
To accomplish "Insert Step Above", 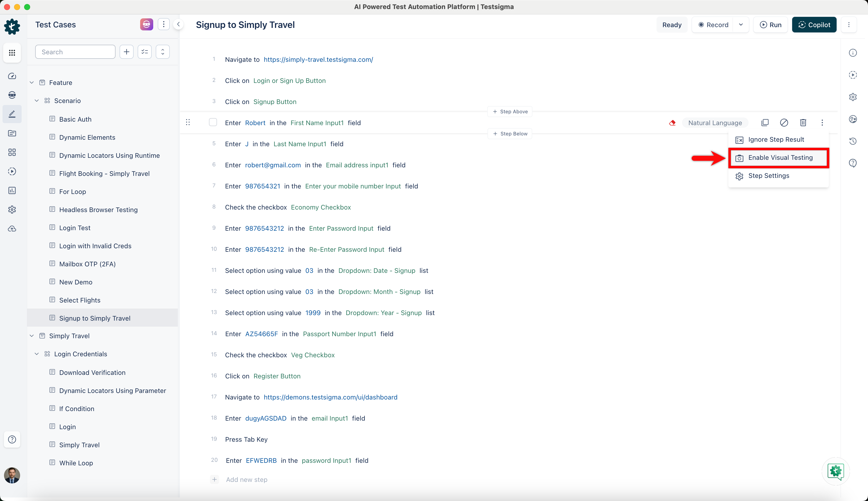I will (510, 112).
